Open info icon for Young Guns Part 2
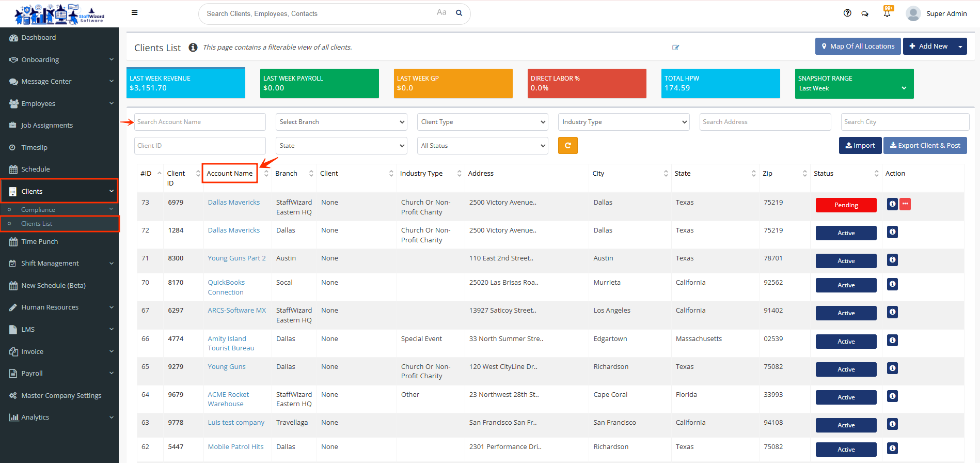The width and height of the screenshot is (980, 463). (x=892, y=260)
